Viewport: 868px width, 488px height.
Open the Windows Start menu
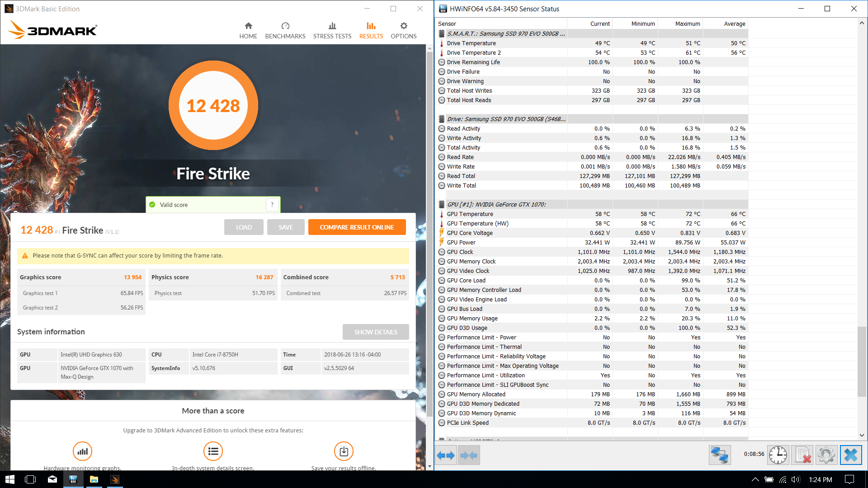10,479
